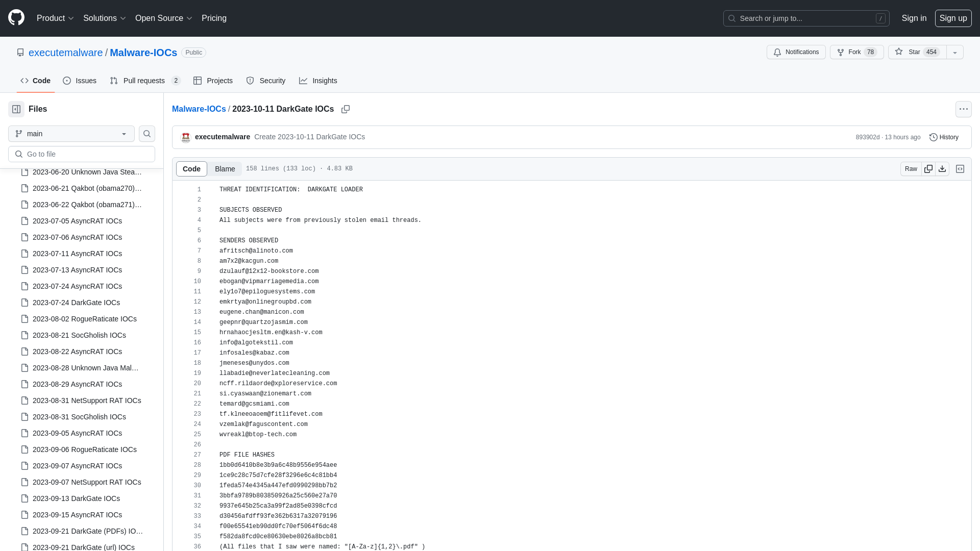The image size is (980, 551).
Task: Open author executemalware name in commit bar
Action: 223,137
